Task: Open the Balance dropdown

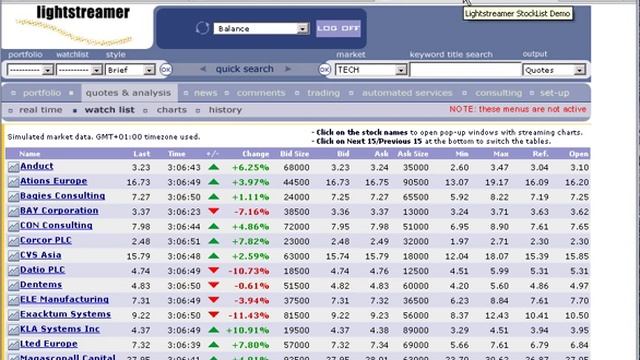Action: [261, 29]
